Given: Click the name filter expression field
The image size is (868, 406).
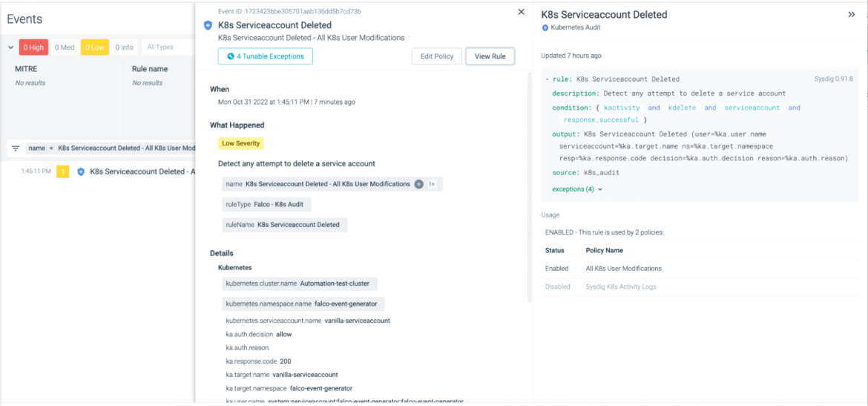Looking at the screenshot, I should pos(110,148).
